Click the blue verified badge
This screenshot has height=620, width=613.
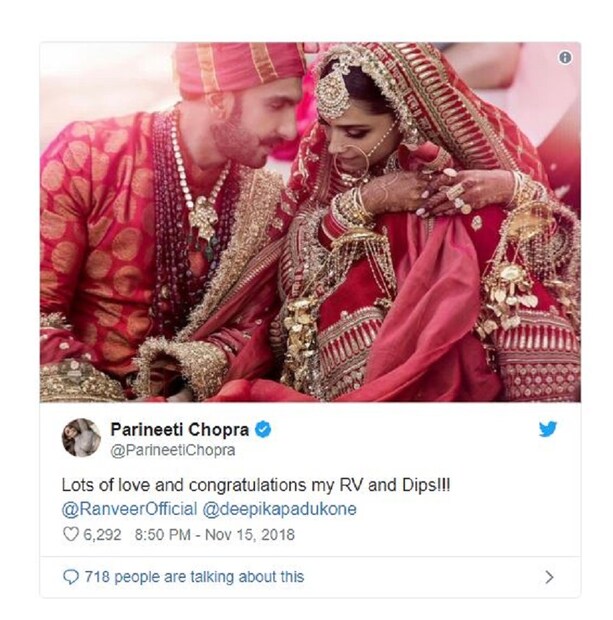click(x=262, y=430)
